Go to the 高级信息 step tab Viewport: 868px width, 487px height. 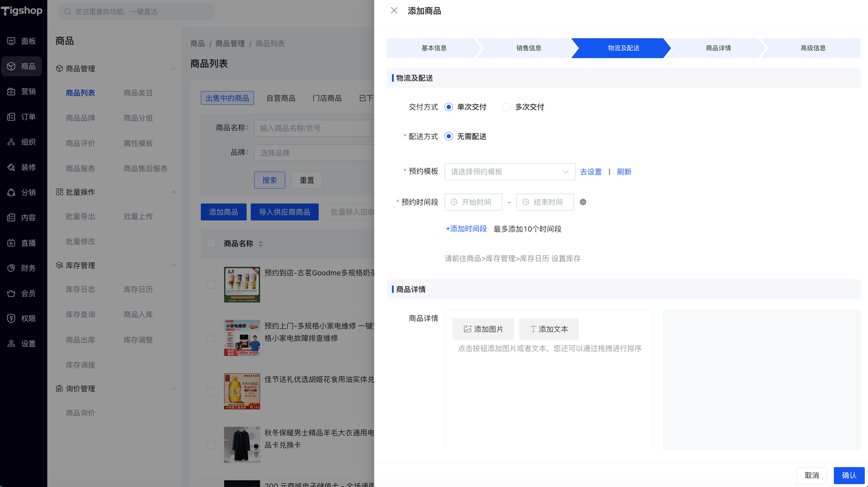[813, 48]
